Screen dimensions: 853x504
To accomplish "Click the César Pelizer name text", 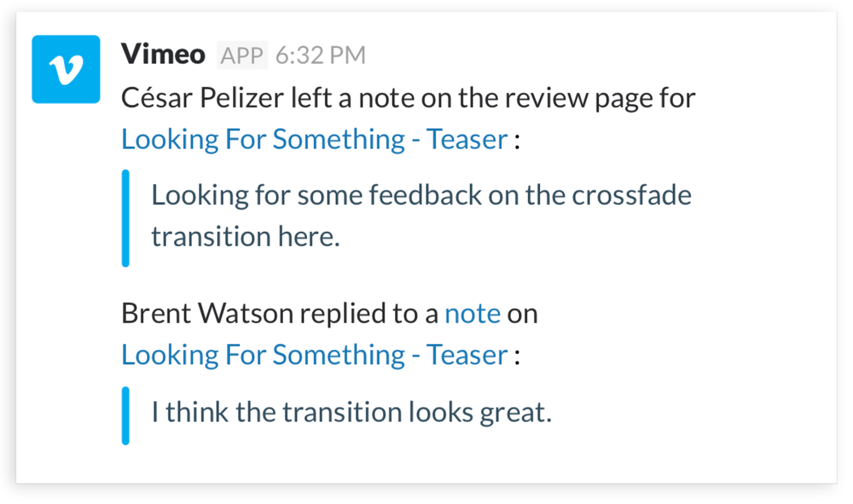I will coord(202,98).
